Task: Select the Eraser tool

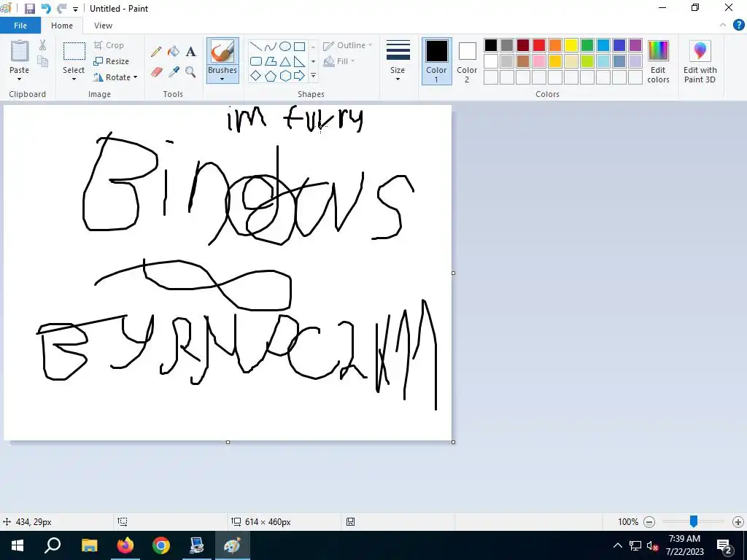Action: pos(157,72)
